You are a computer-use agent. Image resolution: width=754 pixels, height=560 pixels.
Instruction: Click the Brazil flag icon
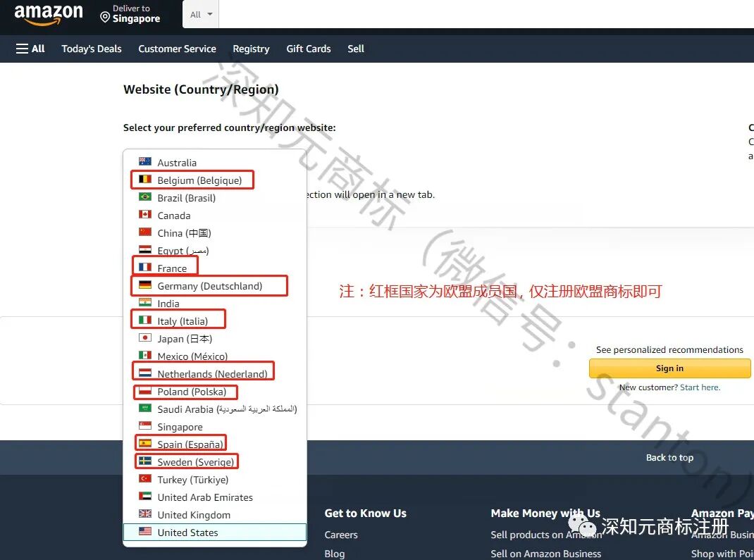point(144,197)
